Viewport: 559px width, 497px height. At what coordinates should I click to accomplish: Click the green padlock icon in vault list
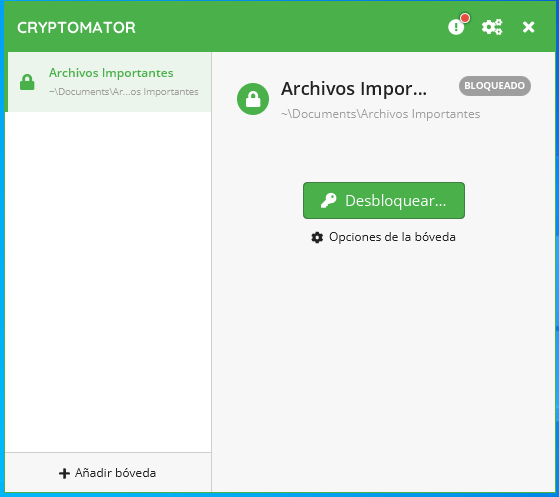pyautogui.click(x=27, y=82)
